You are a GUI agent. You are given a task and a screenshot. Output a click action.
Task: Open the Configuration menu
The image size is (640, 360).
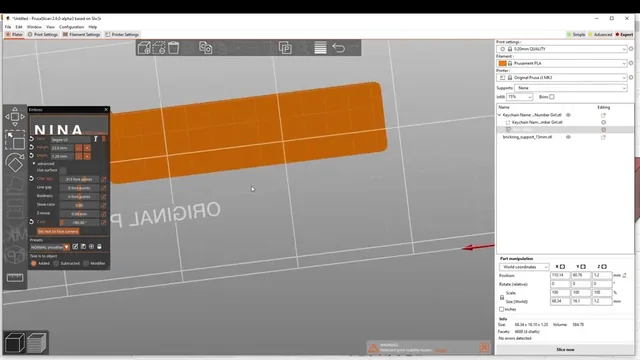[71, 27]
